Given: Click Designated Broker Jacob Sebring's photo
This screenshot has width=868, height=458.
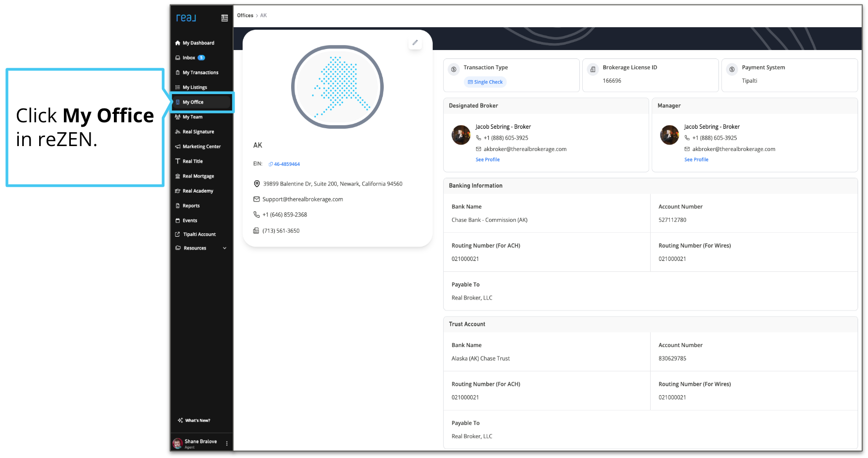Looking at the screenshot, I should pyautogui.click(x=461, y=135).
